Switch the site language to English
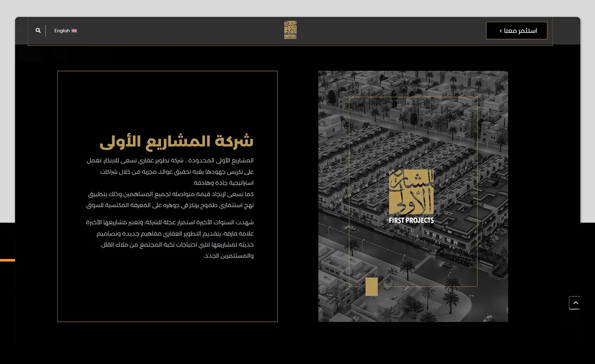595x364 pixels. (65, 31)
